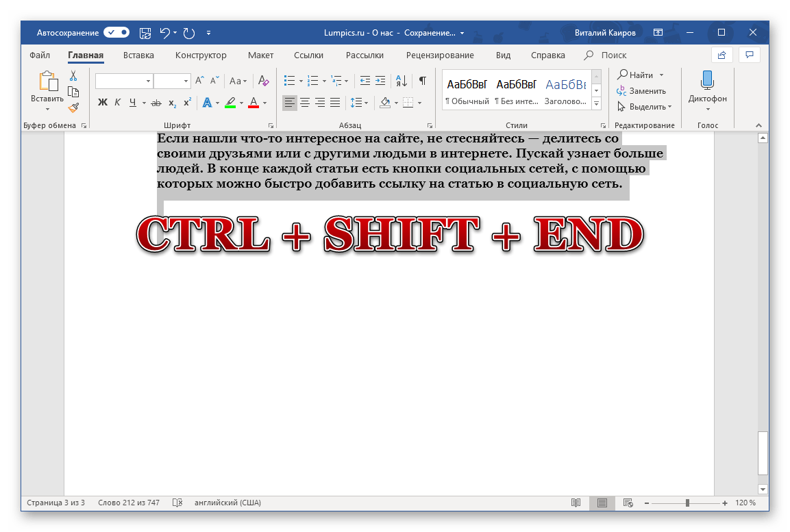The height and width of the screenshot is (532, 790).
Task: Open the Вставка ribbon tab
Action: pos(138,55)
